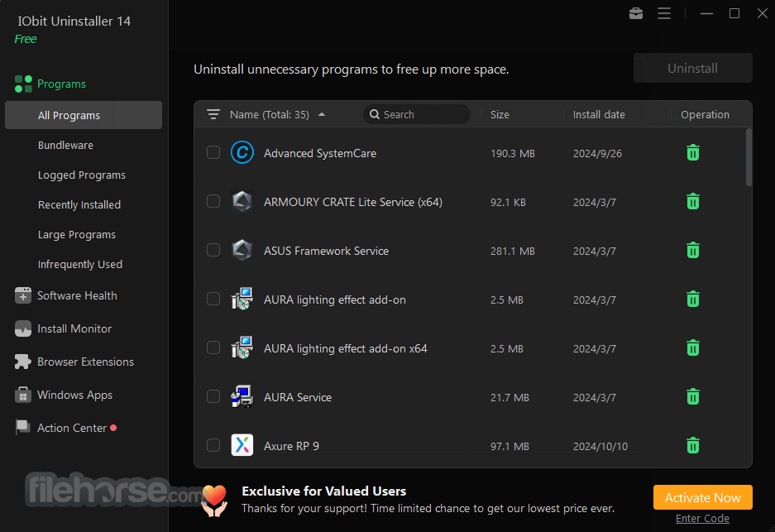Tick the Axure RP 9 checkbox

tap(213, 445)
